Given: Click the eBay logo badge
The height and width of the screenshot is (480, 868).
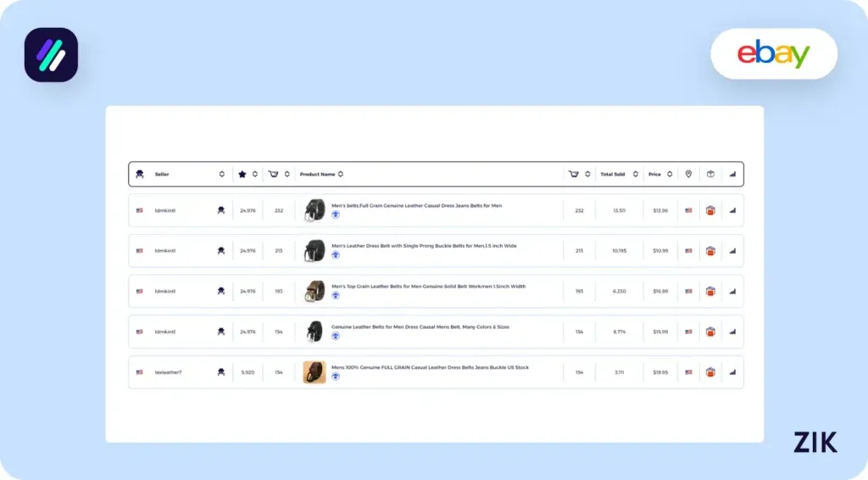Looking at the screenshot, I should click(773, 54).
